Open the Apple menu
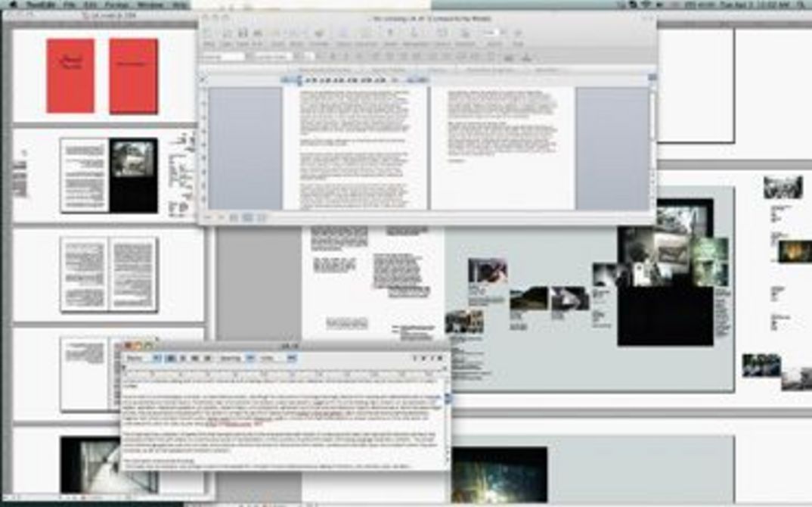 pos(12,4)
